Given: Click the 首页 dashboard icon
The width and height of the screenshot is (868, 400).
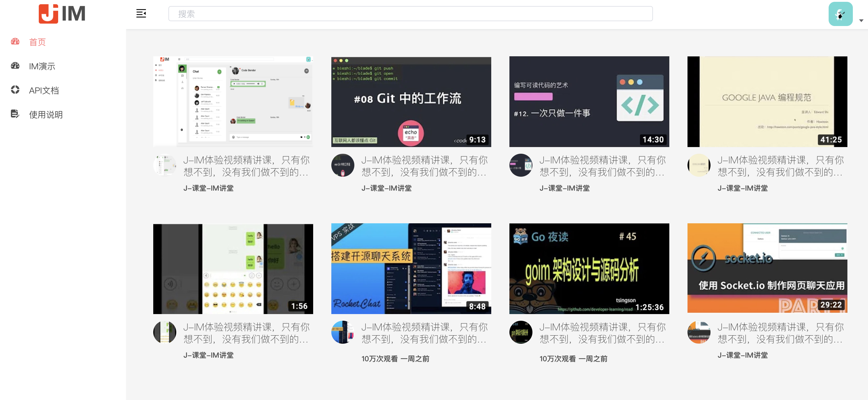Looking at the screenshot, I should pos(15,41).
